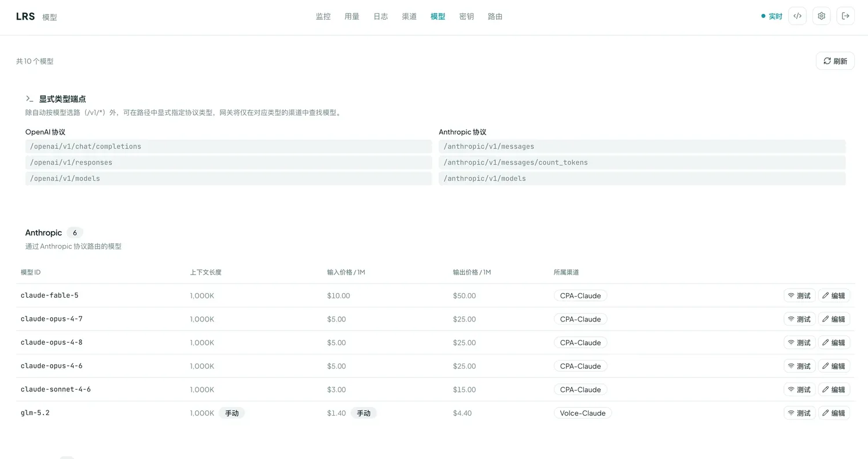This screenshot has width=868, height=459.
Task: Click the 手动 tag beside the $1.40 price
Action: 363,413
